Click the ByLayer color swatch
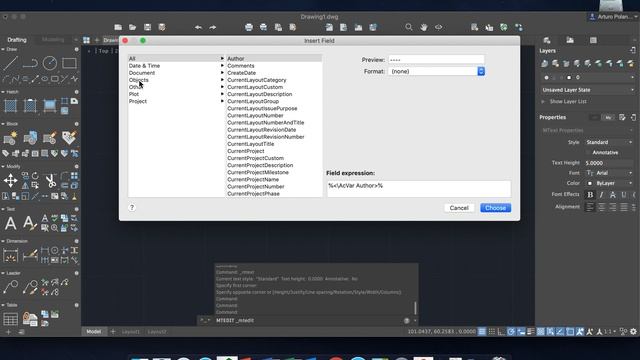Viewport: 640px width, 360px height. coord(590,183)
